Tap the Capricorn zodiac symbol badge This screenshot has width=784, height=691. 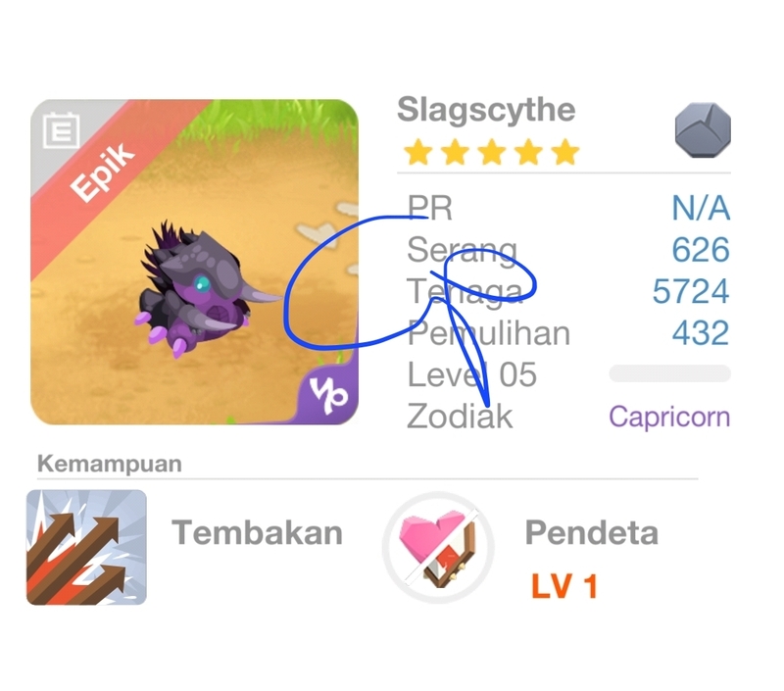(327, 394)
